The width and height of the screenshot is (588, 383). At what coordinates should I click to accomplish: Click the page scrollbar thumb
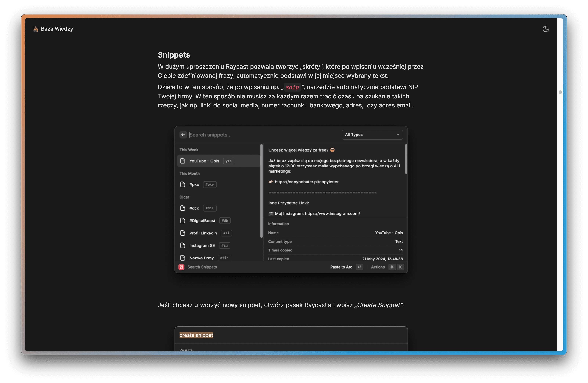pyautogui.click(x=560, y=92)
